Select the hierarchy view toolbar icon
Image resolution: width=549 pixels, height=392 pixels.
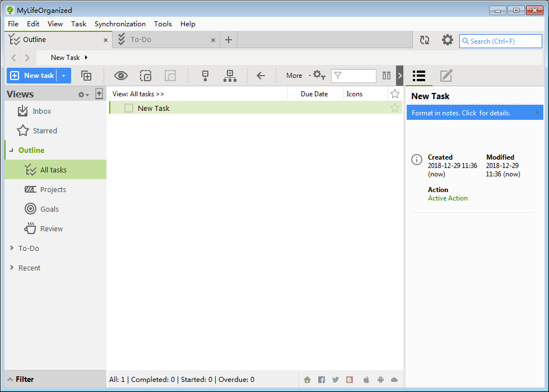(x=230, y=75)
